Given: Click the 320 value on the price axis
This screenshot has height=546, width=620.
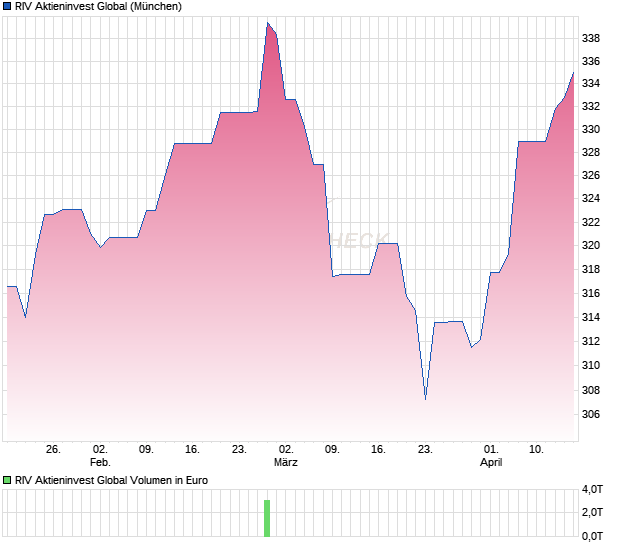Looking at the screenshot, I should [590, 246].
